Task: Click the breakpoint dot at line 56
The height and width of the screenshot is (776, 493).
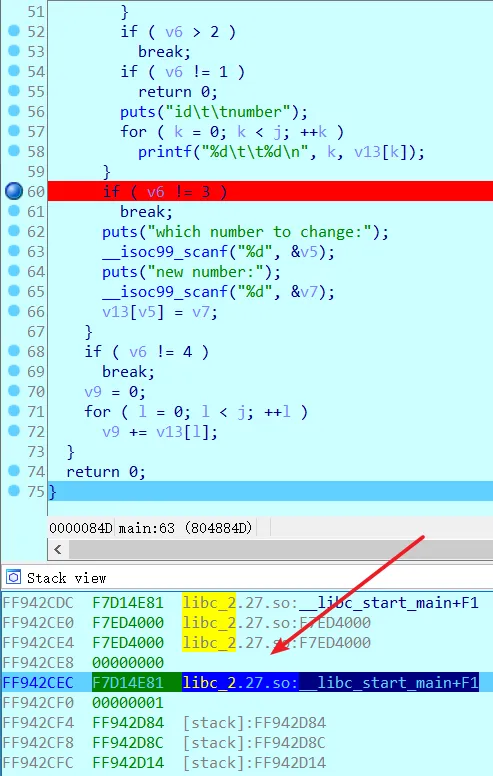Action: [14, 111]
